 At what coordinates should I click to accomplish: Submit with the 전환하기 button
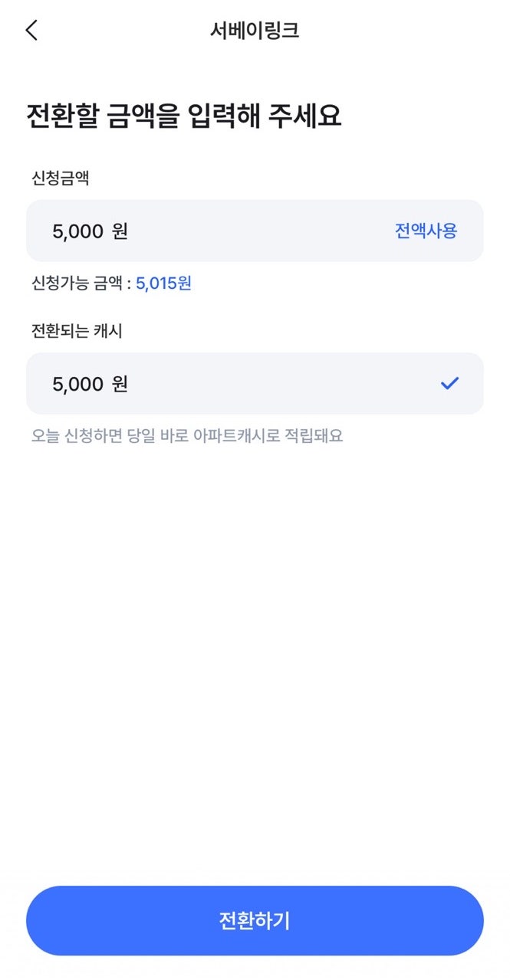click(x=255, y=921)
